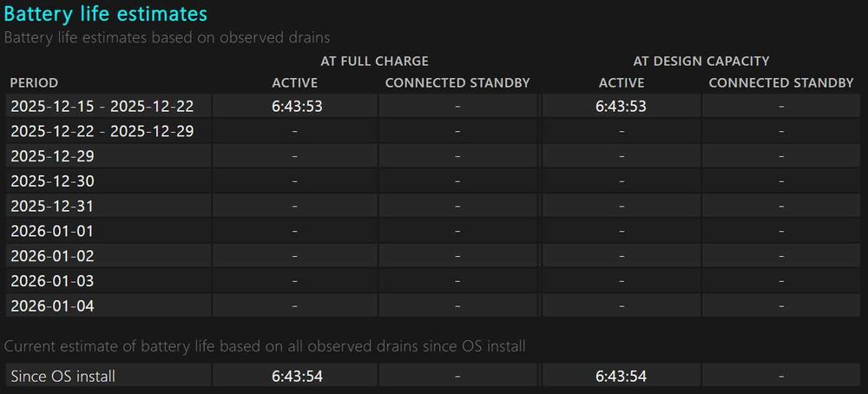This screenshot has height=394, width=868.
Task: Click the "Current estimate of battery life" description
Action: 265,346
